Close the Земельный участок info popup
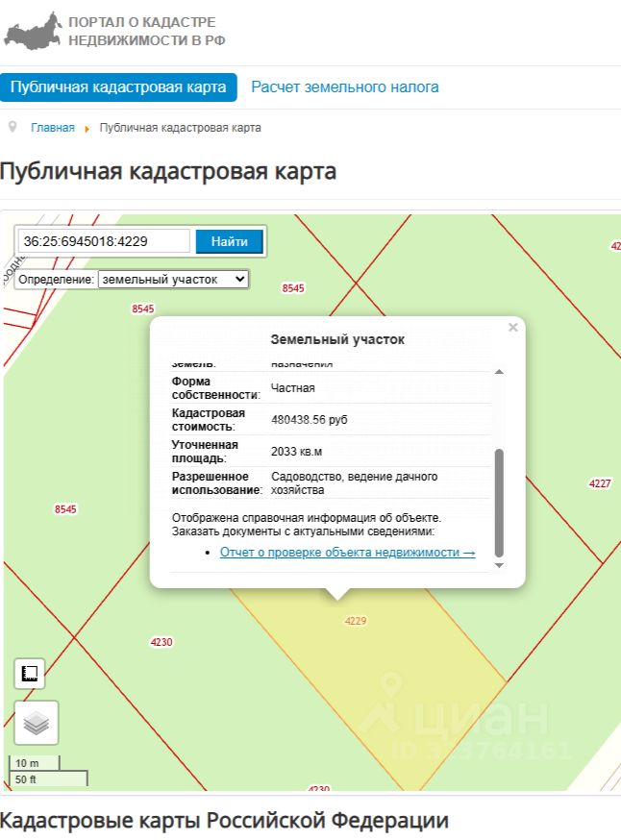 pyautogui.click(x=512, y=328)
